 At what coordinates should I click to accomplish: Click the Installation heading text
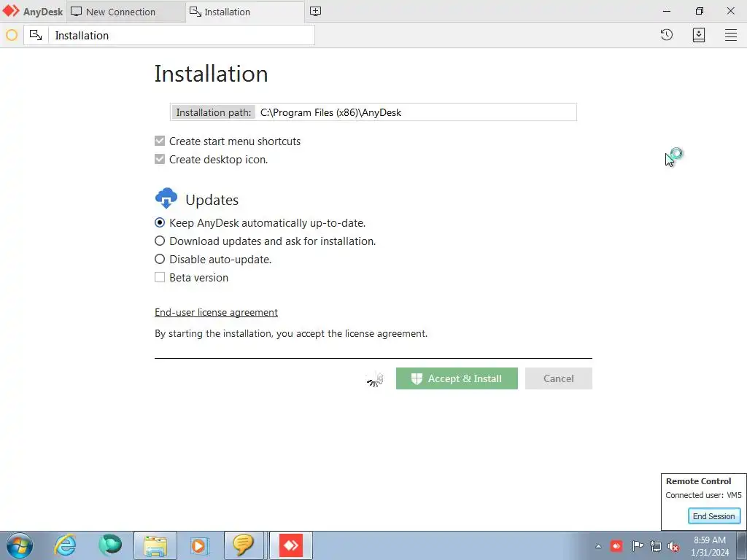point(211,74)
